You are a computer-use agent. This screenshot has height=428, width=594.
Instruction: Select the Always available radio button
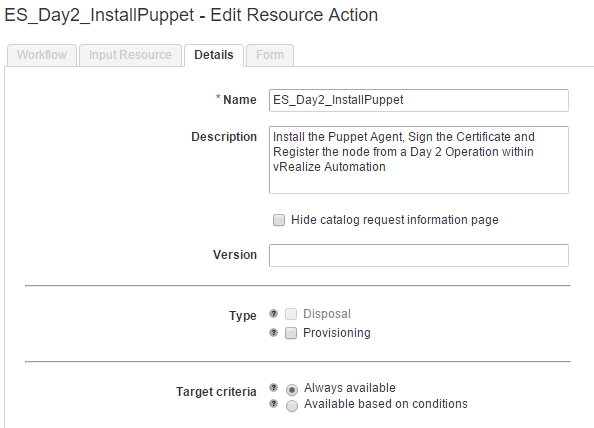[292, 390]
